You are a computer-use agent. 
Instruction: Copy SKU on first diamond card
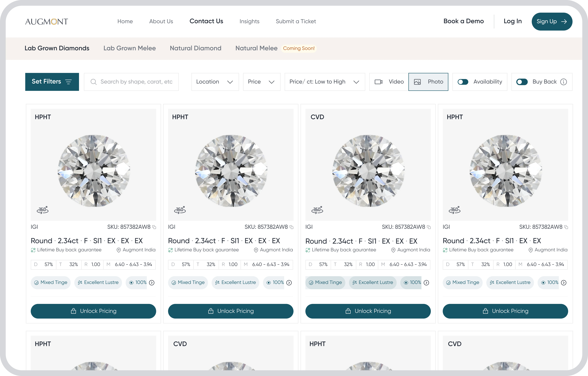[154, 227]
